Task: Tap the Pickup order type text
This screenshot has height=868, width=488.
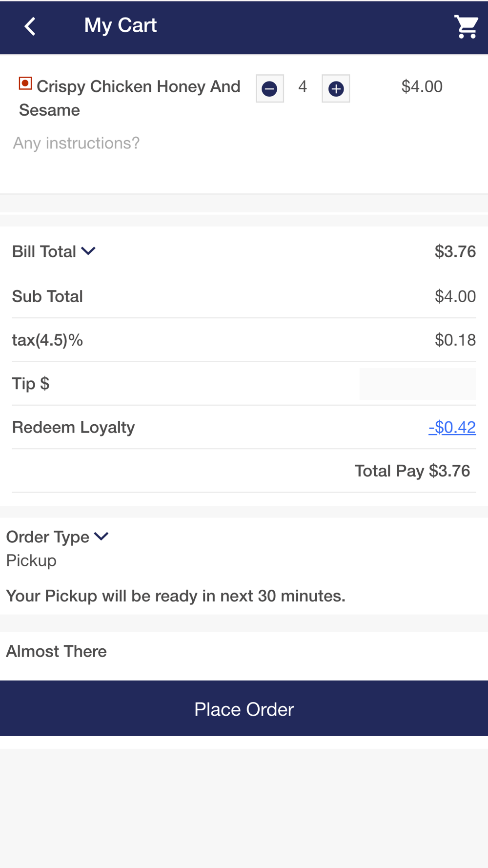Action: click(x=31, y=560)
